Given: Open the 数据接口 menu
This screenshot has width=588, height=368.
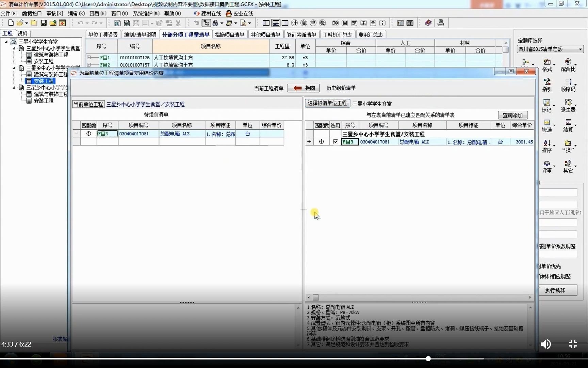Looking at the screenshot, I should [x=32, y=13].
